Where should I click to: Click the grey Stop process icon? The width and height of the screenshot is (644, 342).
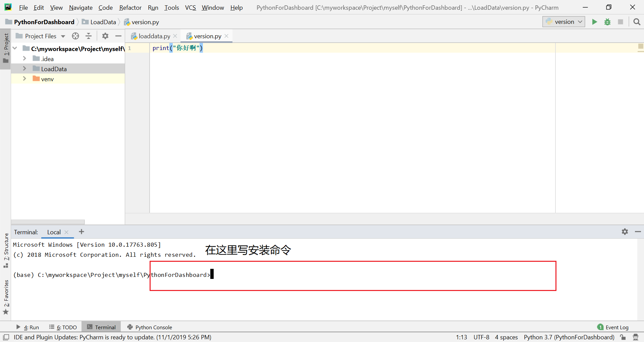pos(621,22)
